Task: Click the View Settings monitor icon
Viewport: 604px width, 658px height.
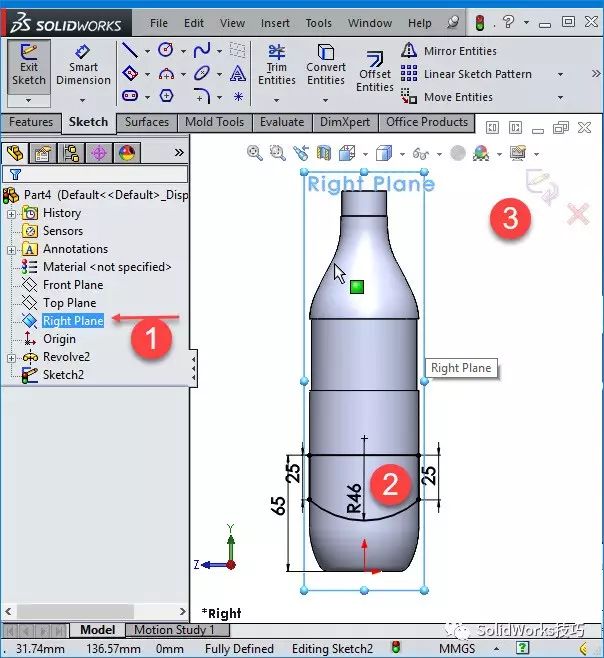Action: pyautogui.click(x=518, y=153)
